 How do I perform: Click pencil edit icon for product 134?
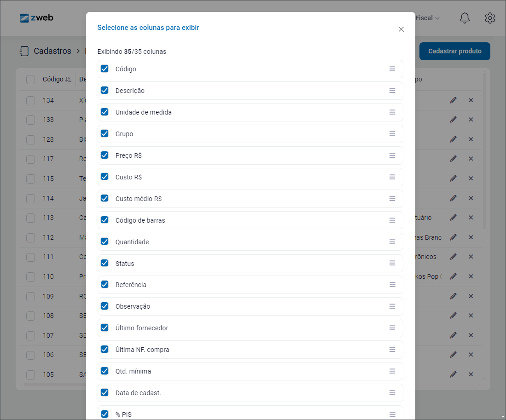click(x=453, y=100)
